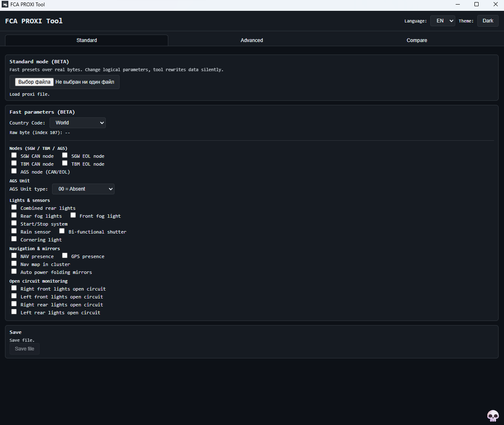Enable GPS presence checkbox
Screen dimensions: 504x425
point(65,256)
